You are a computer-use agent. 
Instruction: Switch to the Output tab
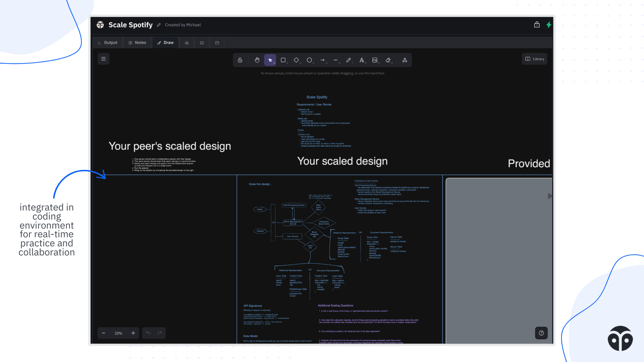tap(108, 43)
